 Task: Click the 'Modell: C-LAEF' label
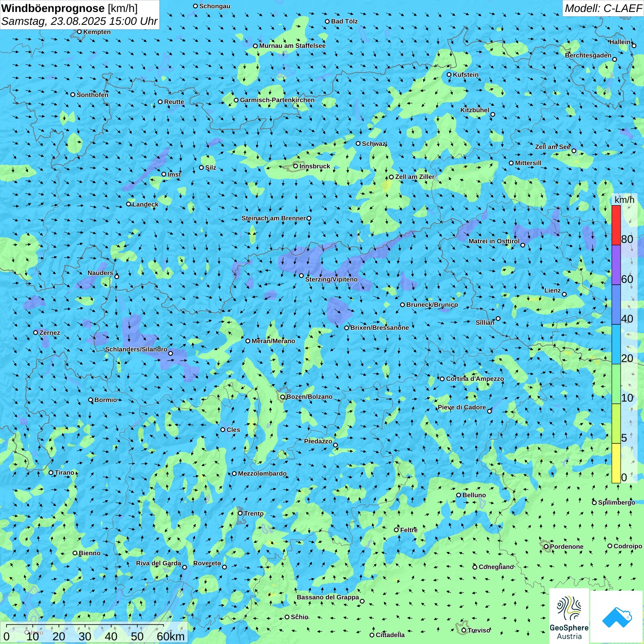603,8
